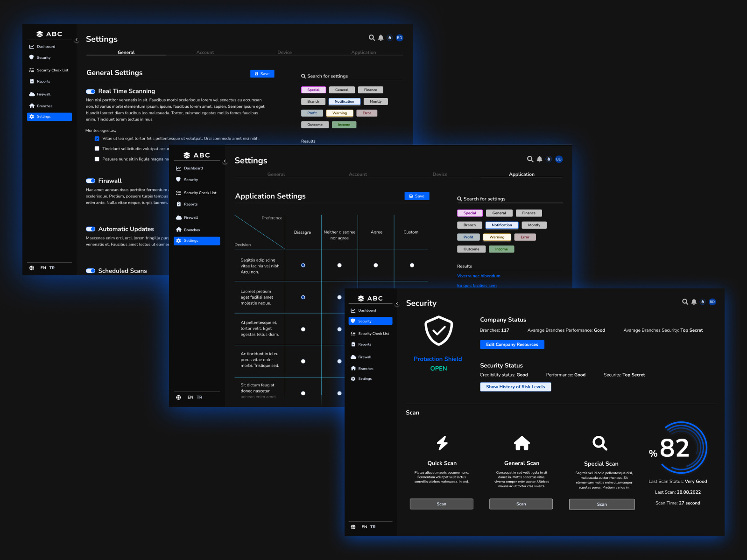Select Agree for 'Sagittis adipiscing' row
The height and width of the screenshot is (560, 747).
pyautogui.click(x=375, y=265)
